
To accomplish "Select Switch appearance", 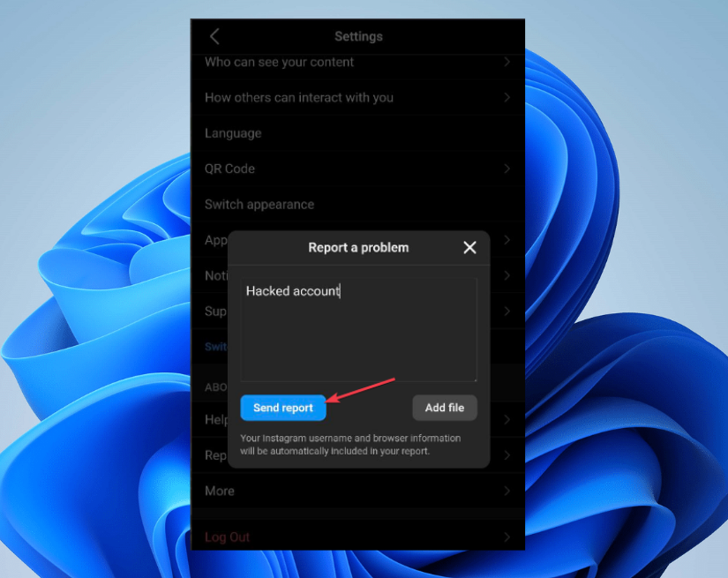I will (357, 204).
